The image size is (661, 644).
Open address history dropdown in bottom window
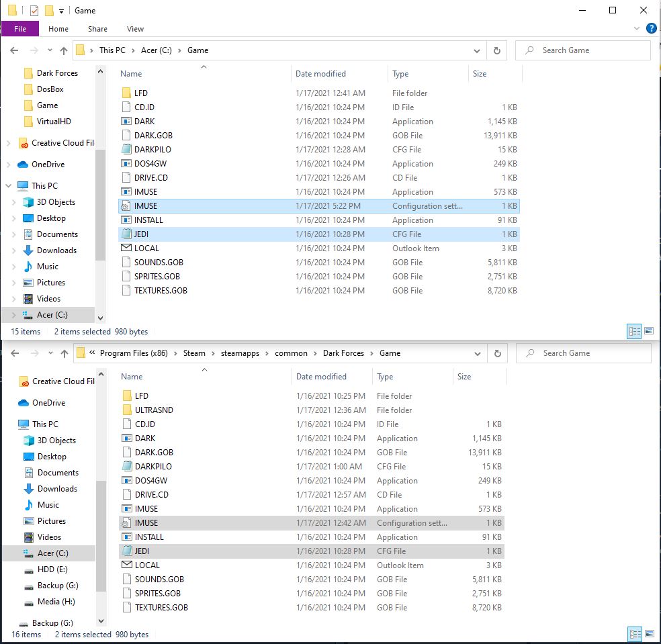tap(477, 353)
